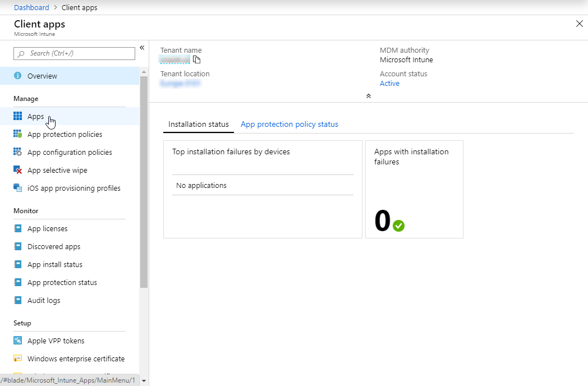Open Audit logs menu item
Viewport: 588px width, 386px height.
tap(44, 300)
